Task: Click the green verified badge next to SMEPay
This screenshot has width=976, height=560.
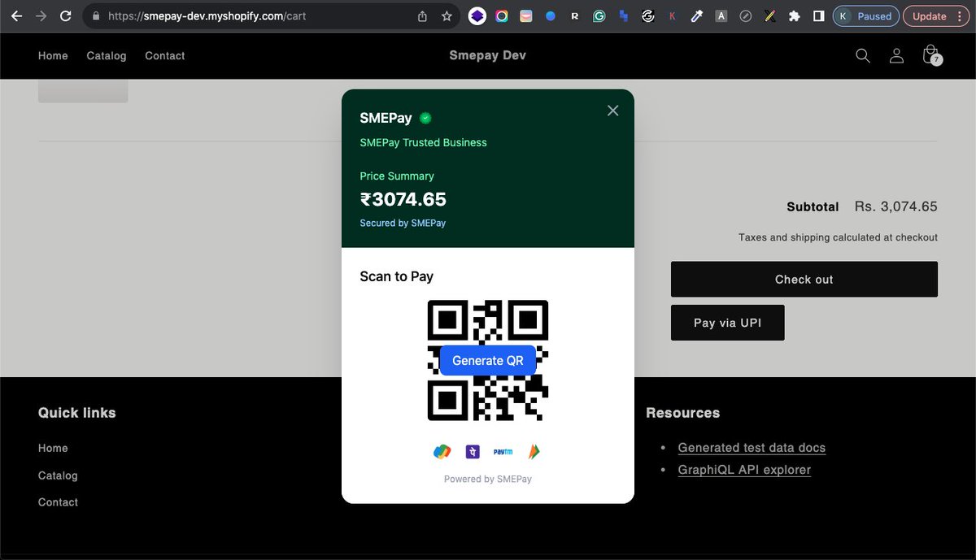Action: pyautogui.click(x=425, y=118)
